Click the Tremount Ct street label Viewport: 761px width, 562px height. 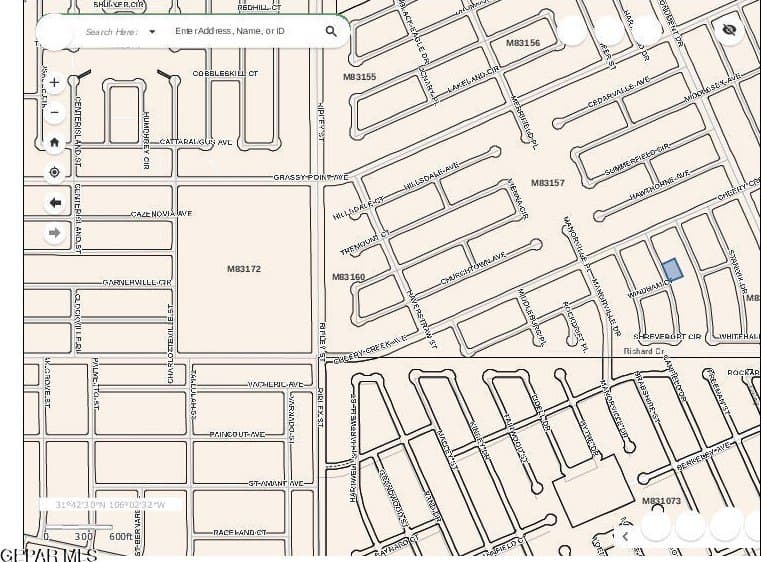[x=365, y=242]
